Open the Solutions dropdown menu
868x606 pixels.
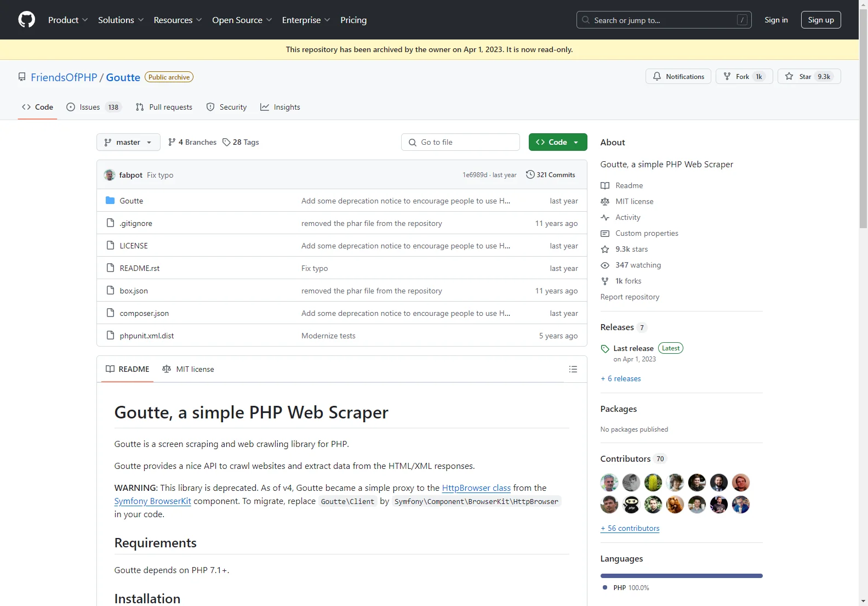pyautogui.click(x=121, y=20)
